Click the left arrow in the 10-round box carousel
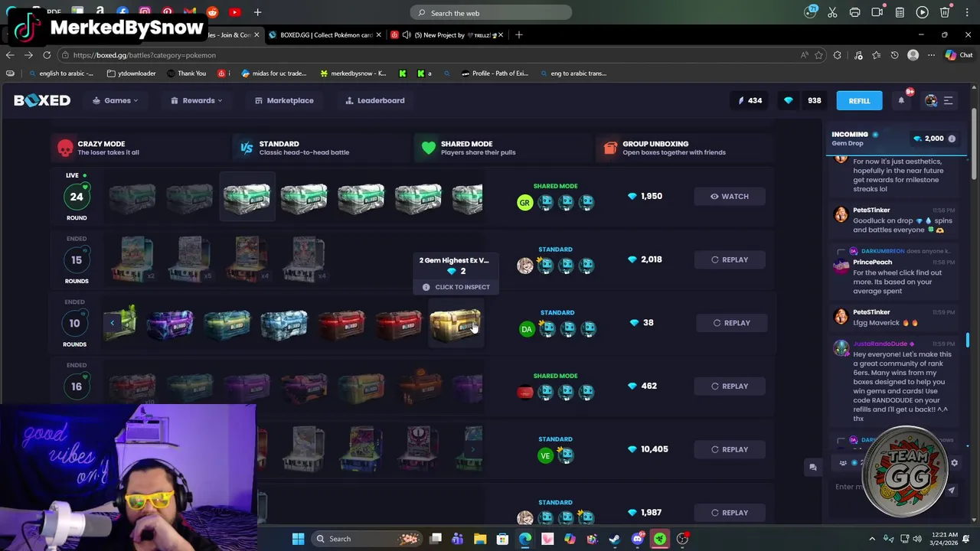This screenshot has width=980, height=551. [x=112, y=324]
